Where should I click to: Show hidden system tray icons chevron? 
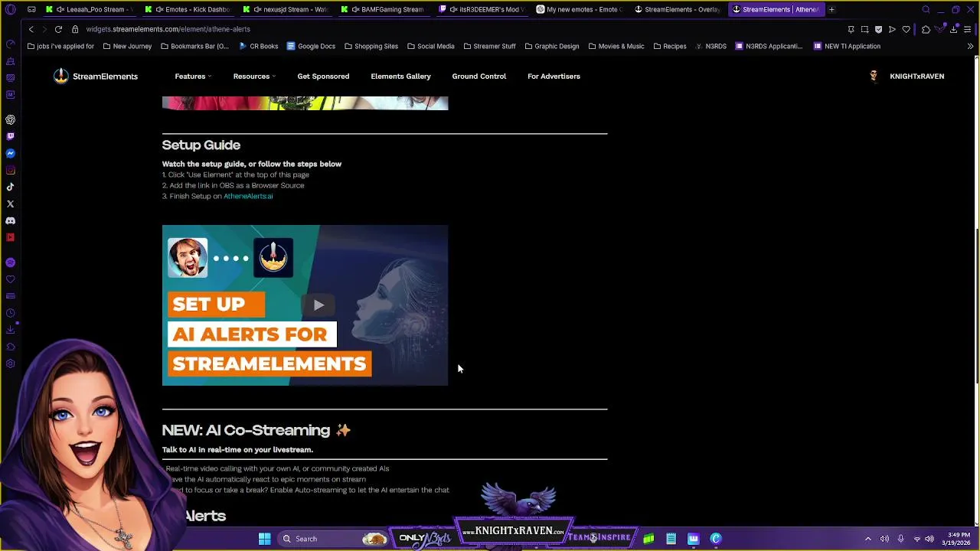click(x=867, y=539)
